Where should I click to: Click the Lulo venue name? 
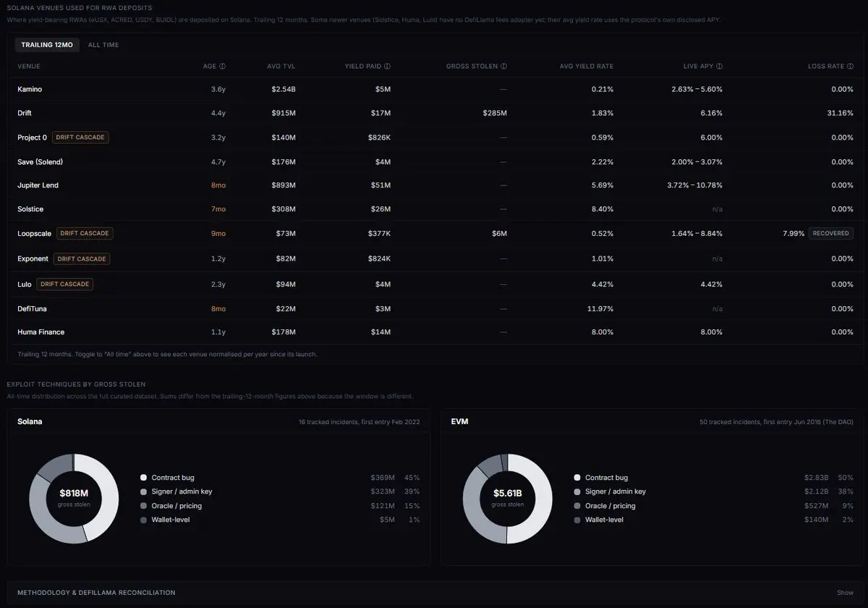[x=25, y=284]
